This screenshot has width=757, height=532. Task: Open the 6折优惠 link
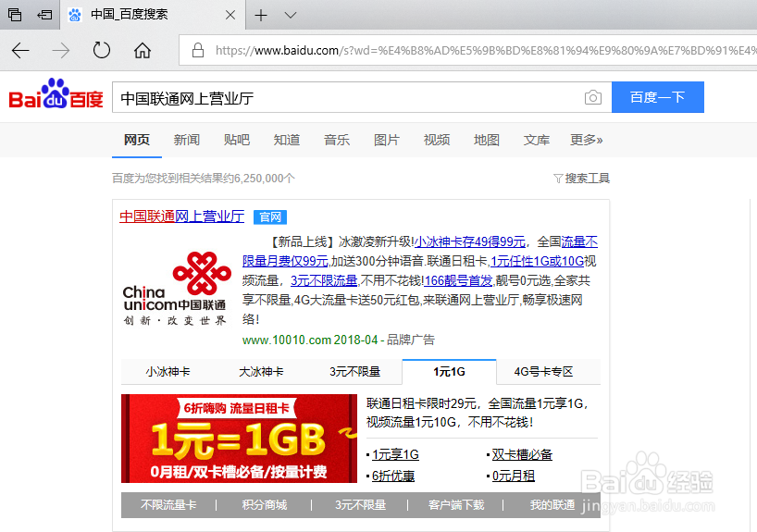click(x=393, y=476)
